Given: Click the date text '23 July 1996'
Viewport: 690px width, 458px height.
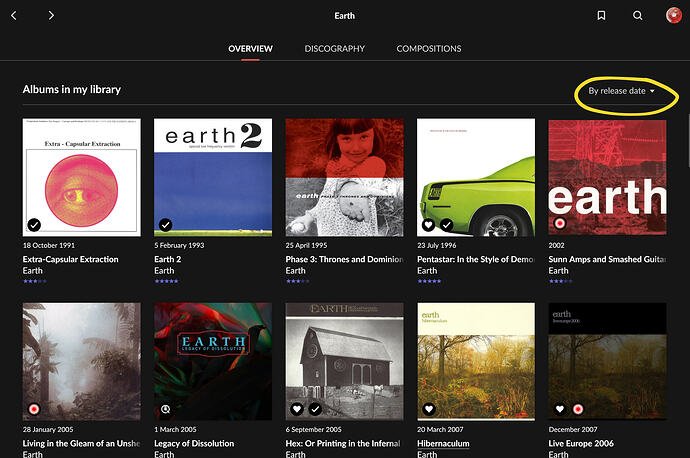Looking at the screenshot, I should (437, 245).
